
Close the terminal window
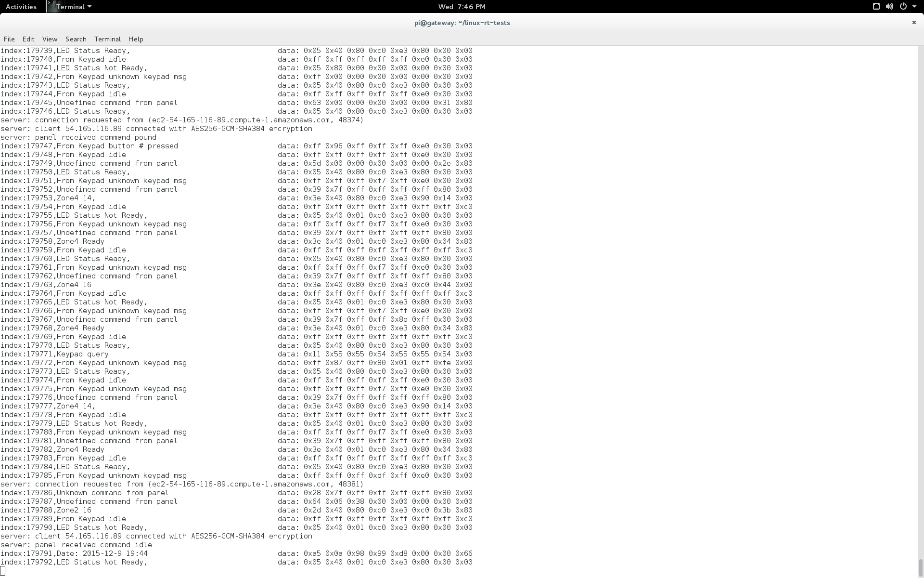913,22
